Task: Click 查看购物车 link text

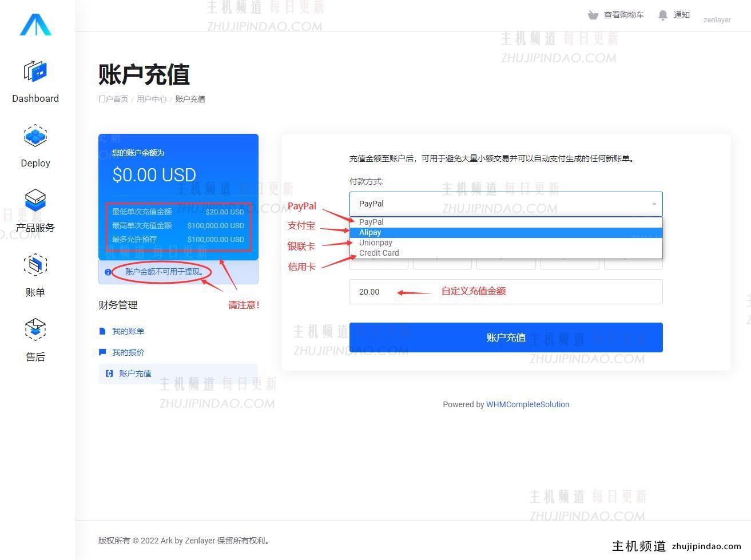Action: (623, 15)
